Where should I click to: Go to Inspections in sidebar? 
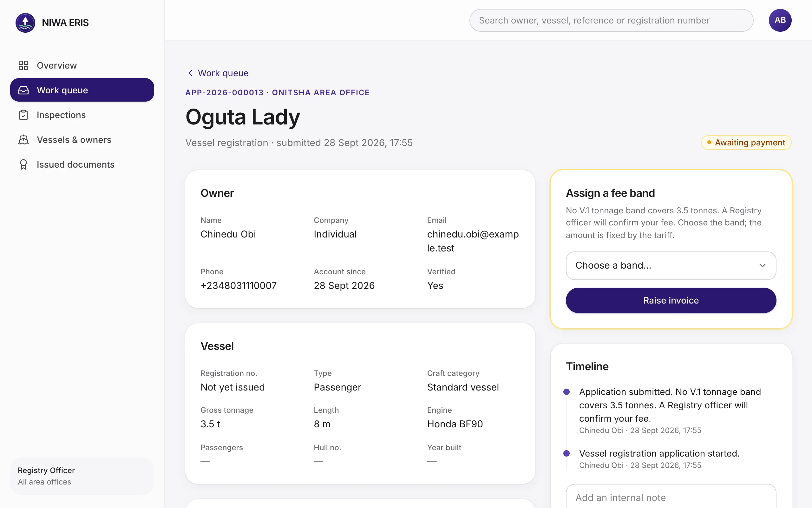(x=82, y=115)
